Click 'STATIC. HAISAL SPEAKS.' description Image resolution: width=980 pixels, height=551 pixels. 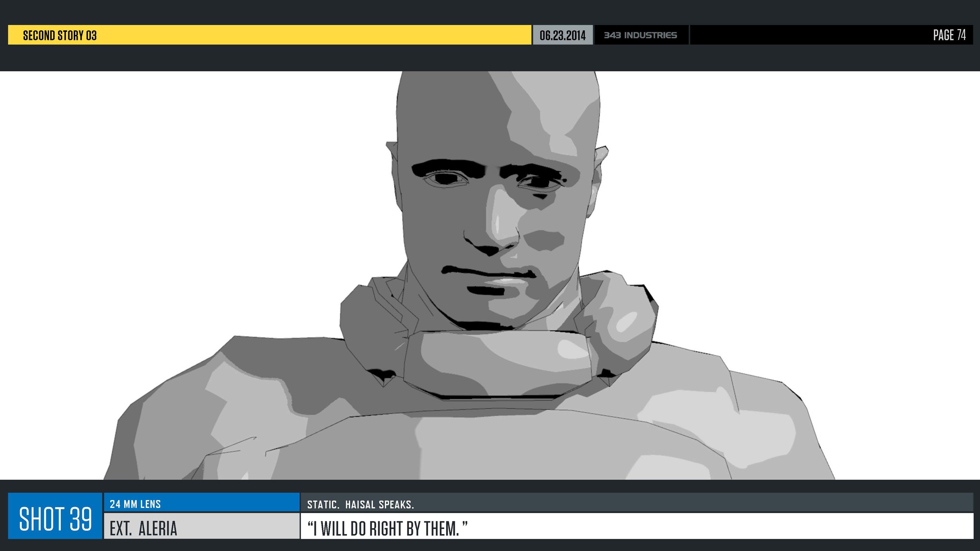click(360, 504)
